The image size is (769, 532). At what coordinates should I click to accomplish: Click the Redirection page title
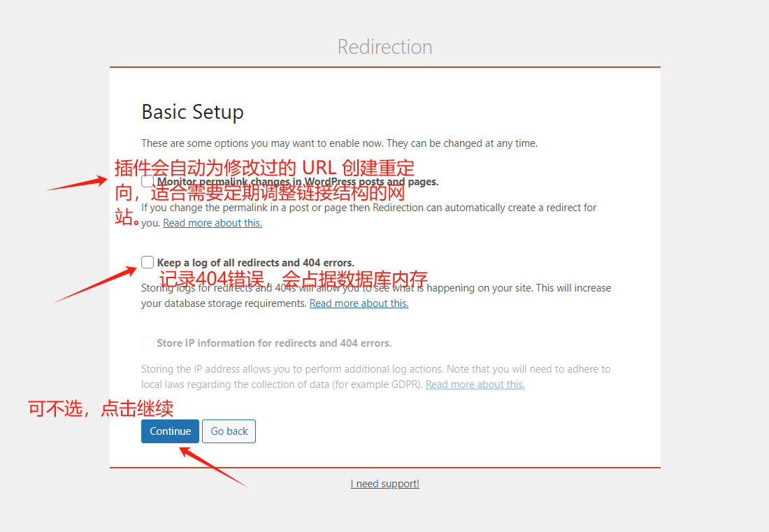pos(384,46)
